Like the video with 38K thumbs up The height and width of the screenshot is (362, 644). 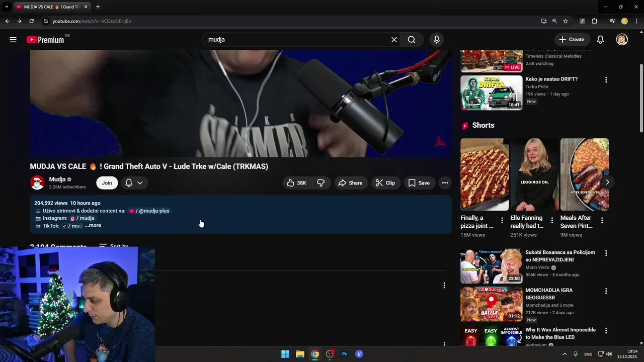[x=296, y=183]
